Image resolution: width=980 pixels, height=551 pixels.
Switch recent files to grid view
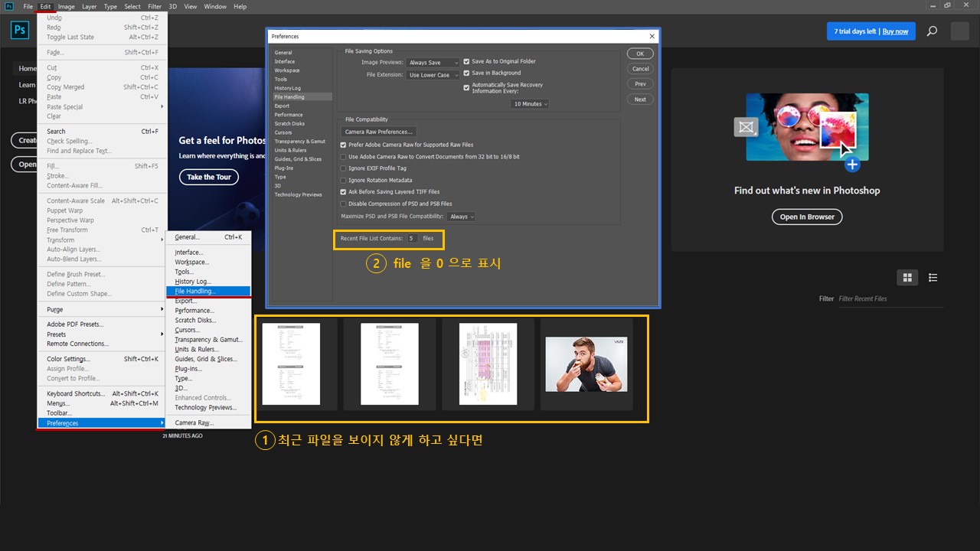[908, 277]
